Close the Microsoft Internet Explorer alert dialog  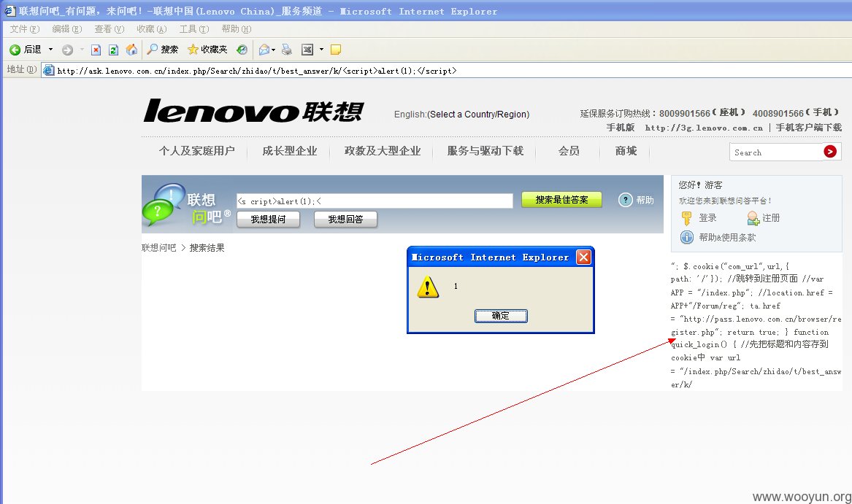[x=583, y=257]
